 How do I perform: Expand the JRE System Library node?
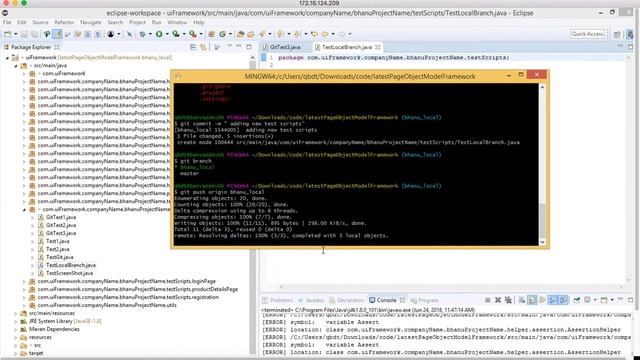[x=16, y=322]
